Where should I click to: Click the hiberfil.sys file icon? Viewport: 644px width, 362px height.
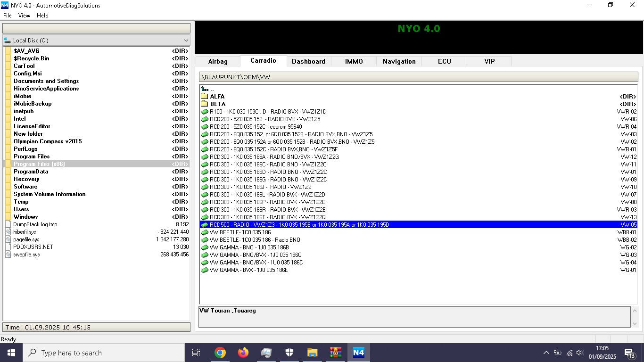click(8, 232)
